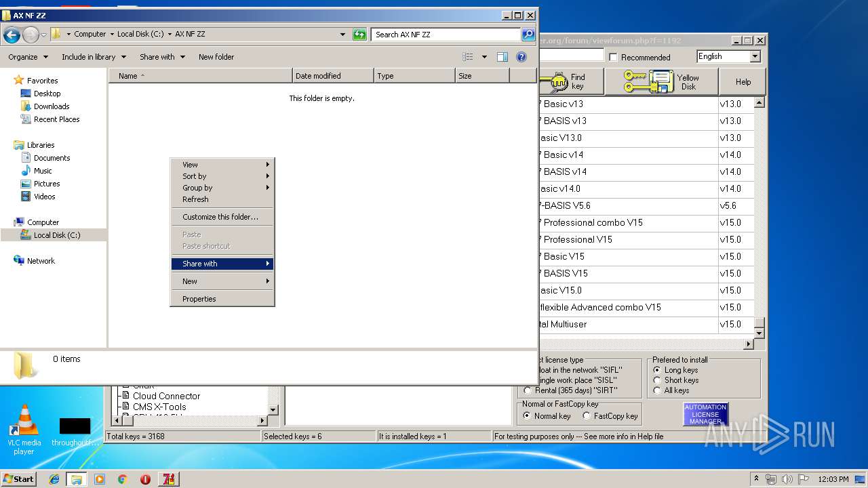The width and height of the screenshot is (868, 488).
Task: Select FastCopy key radio button
Action: point(587,416)
